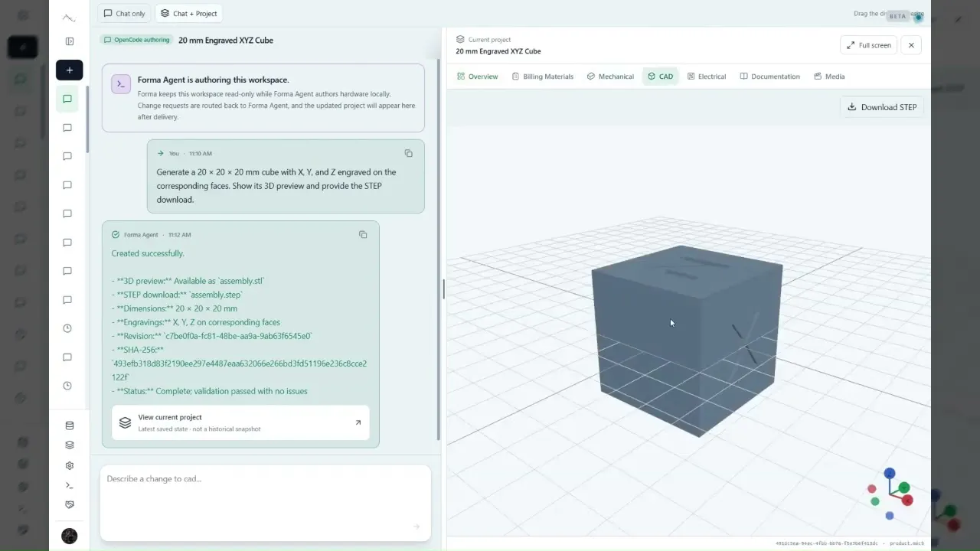This screenshot has height=551, width=980.
Task: Close the project panel with X
Action: tap(911, 45)
